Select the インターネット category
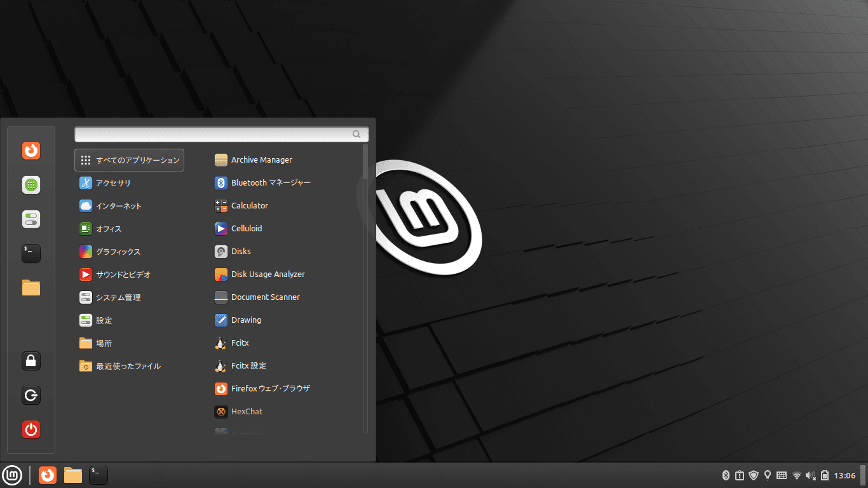The width and height of the screenshot is (868, 488). point(129,206)
